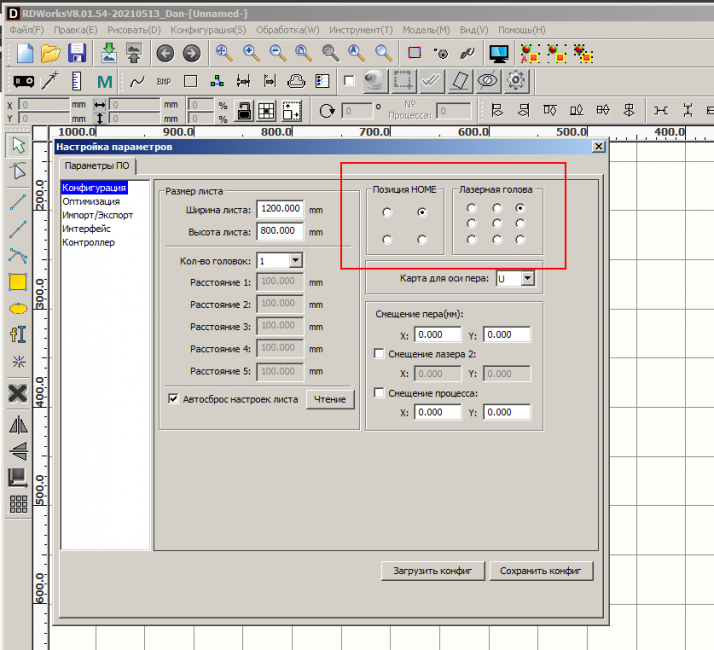
Task: Click the Undo arrow icon
Action: 165,53
